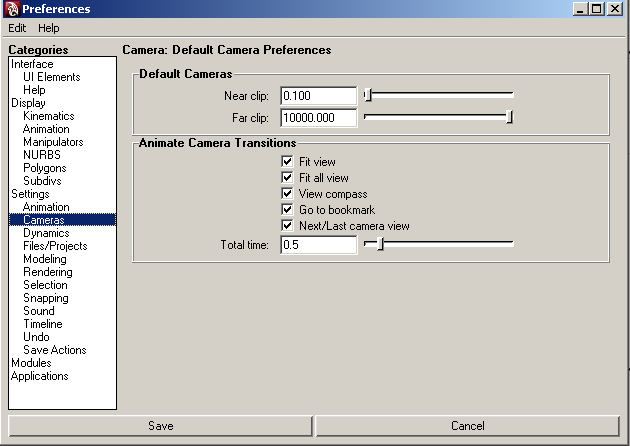Toggle Next/Last camera view checkbox
This screenshot has width=630, height=446.
click(x=287, y=225)
